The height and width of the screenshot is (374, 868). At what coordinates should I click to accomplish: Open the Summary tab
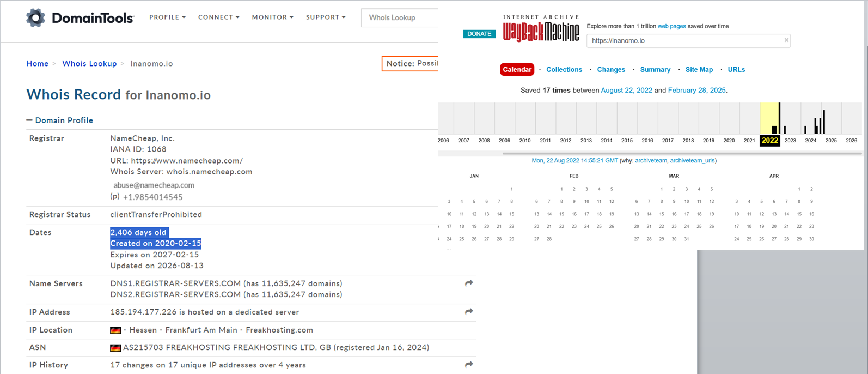click(x=655, y=70)
